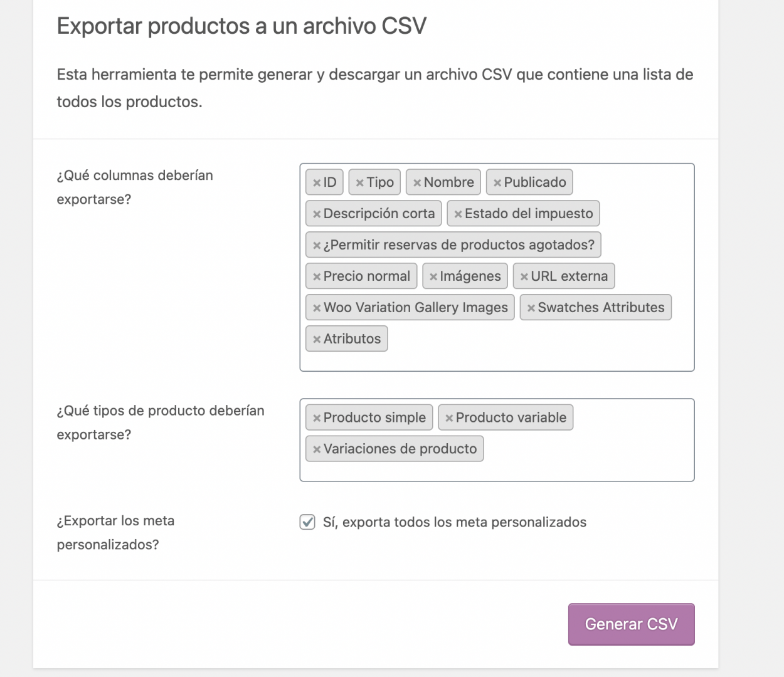784x677 pixels.
Task: Remove the Variaciones de producto tag
Action: (317, 449)
